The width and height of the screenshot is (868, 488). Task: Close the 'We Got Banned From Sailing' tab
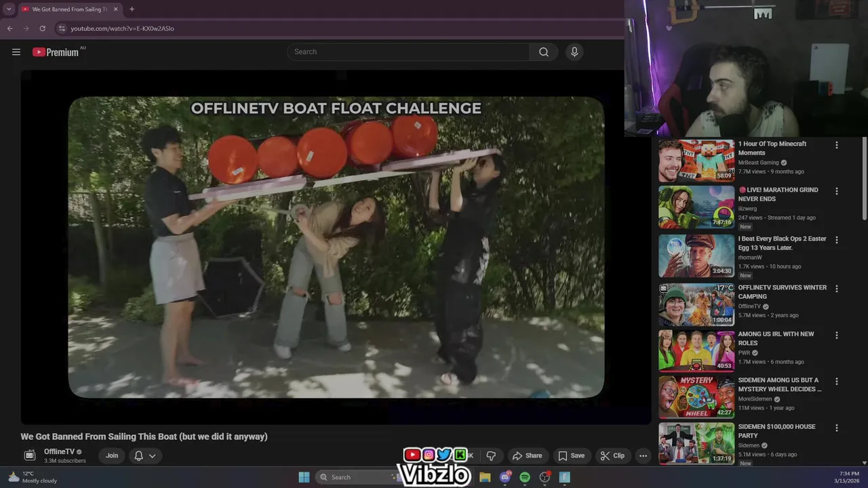tap(116, 9)
